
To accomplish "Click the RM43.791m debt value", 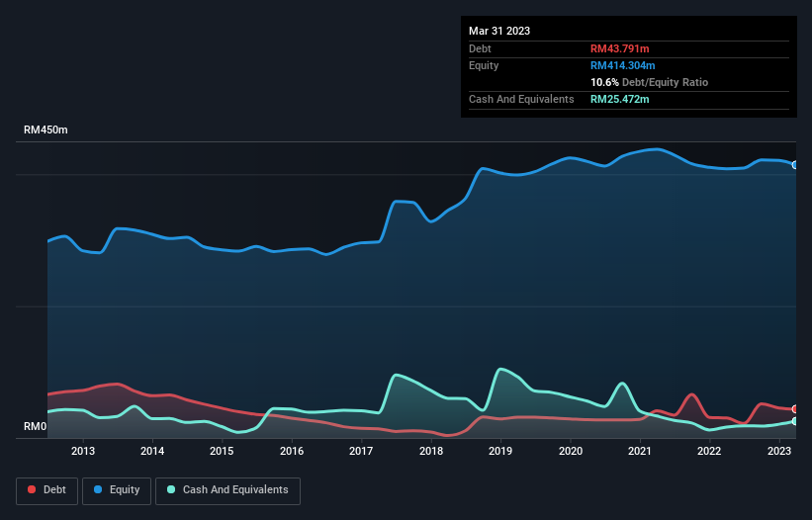I will [619, 48].
